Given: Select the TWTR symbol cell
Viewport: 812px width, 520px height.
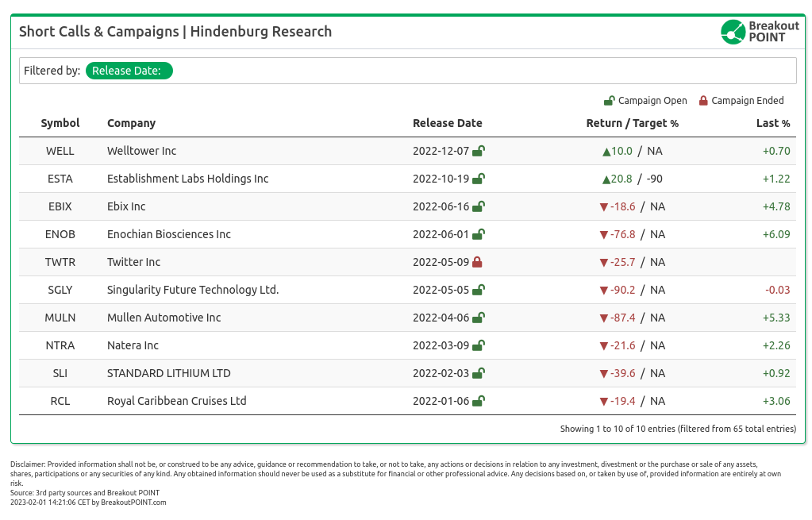Looking at the screenshot, I should click(x=60, y=263).
